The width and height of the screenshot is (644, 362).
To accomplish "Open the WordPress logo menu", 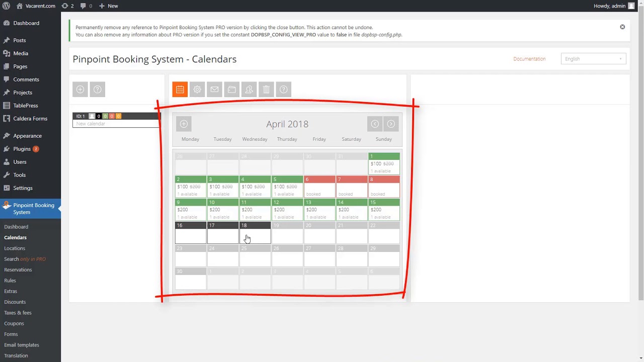I will [x=7, y=6].
